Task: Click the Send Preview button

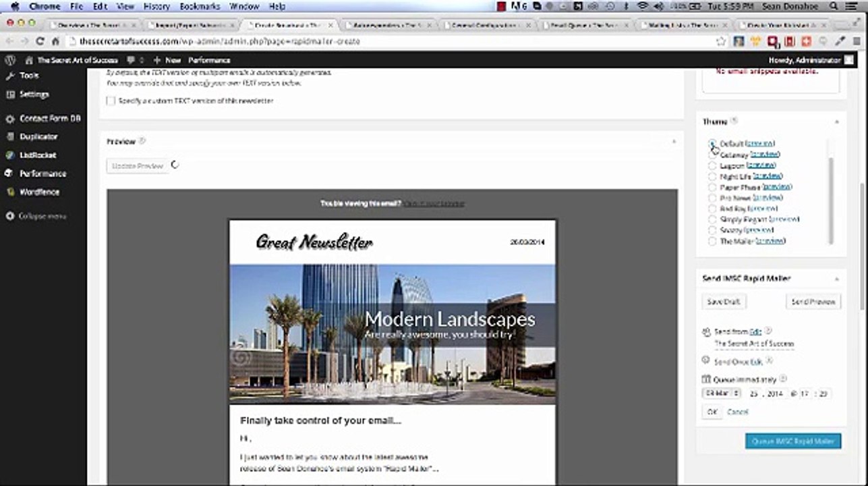Action: (813, 302)
